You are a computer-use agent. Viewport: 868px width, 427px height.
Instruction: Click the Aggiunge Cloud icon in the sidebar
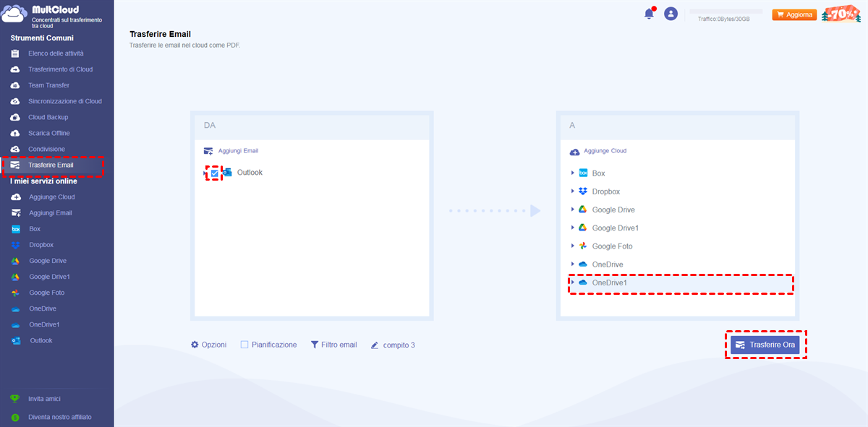point(16,197)
